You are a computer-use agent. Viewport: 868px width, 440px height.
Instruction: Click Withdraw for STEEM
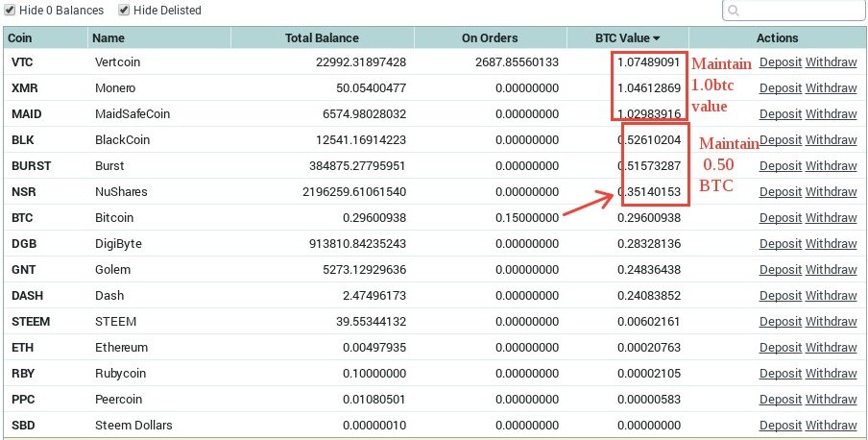point(831,322)
